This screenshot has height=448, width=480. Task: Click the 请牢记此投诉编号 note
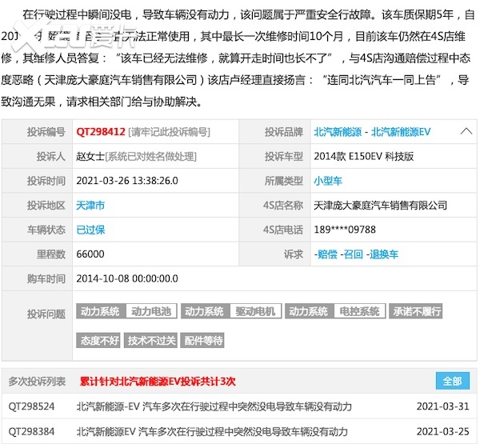pos(170,132)
